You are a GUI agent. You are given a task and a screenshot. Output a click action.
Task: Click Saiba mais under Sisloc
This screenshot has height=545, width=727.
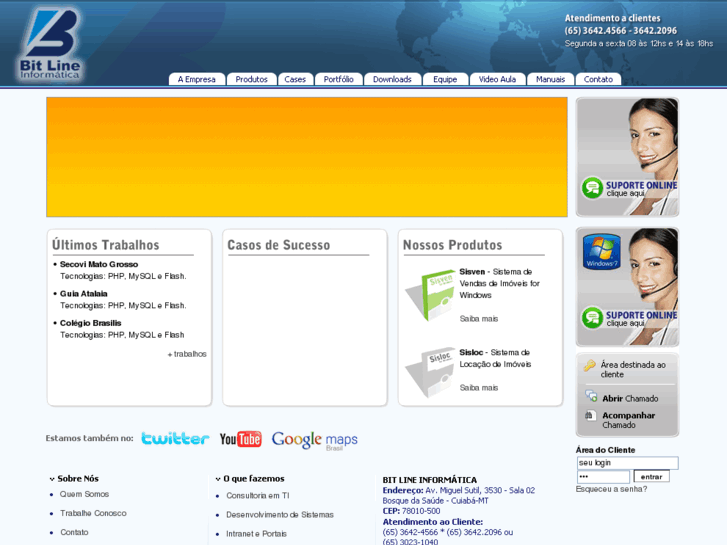(x=478, y=388)
